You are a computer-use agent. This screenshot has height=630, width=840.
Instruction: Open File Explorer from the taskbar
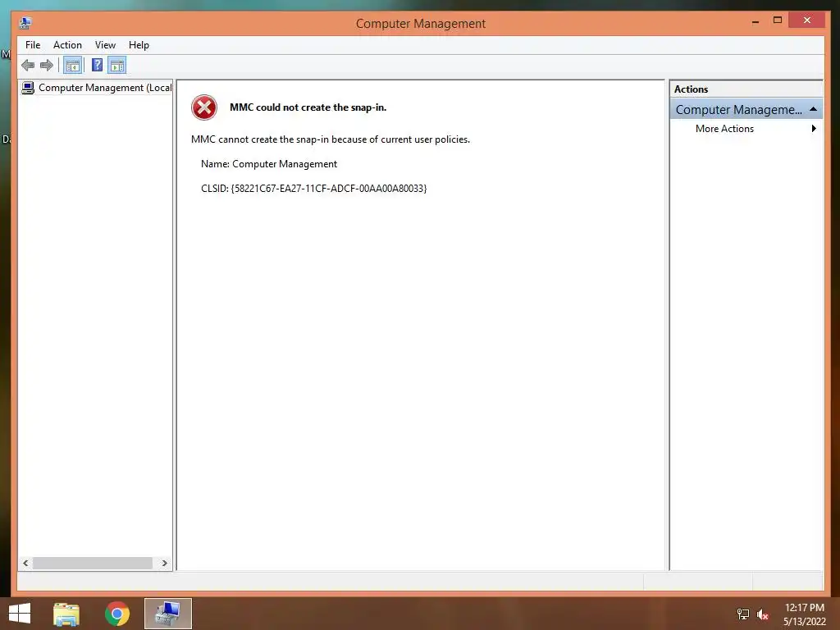[x=66, y=614]
